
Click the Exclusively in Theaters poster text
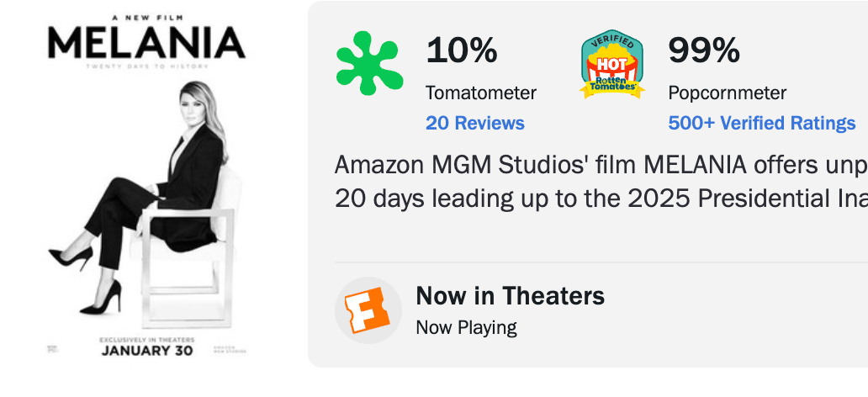146,338
